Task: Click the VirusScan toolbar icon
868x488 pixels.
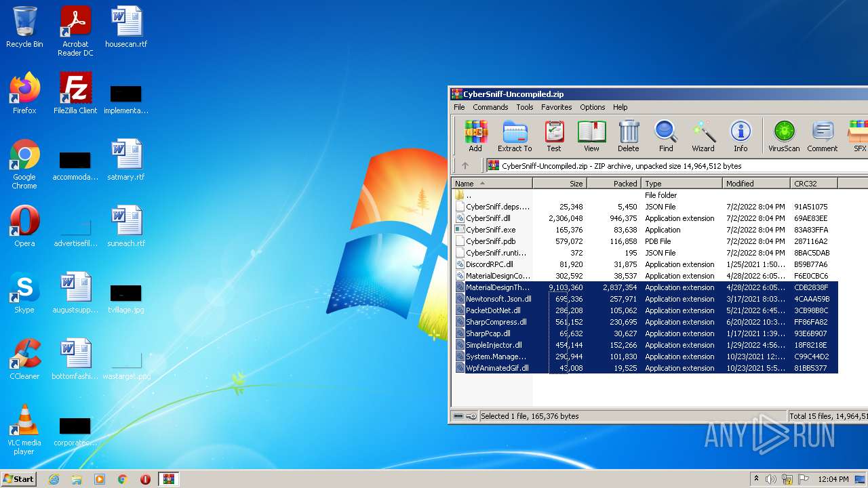Action: click(x=784, y=136)
